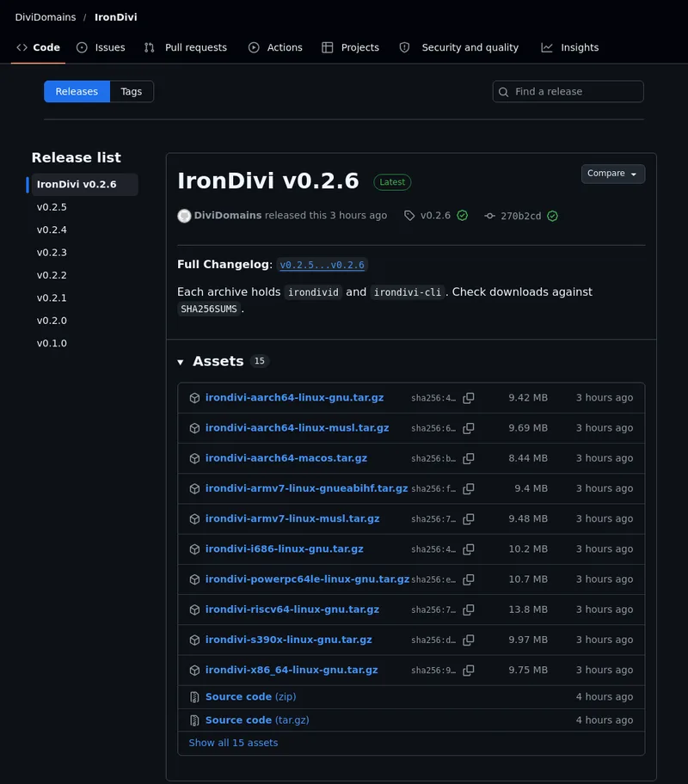Click package icon beside irondivi-x86_64-linux-gnu.tar.gz
This screenshot has width=688, height=784.
194,670
